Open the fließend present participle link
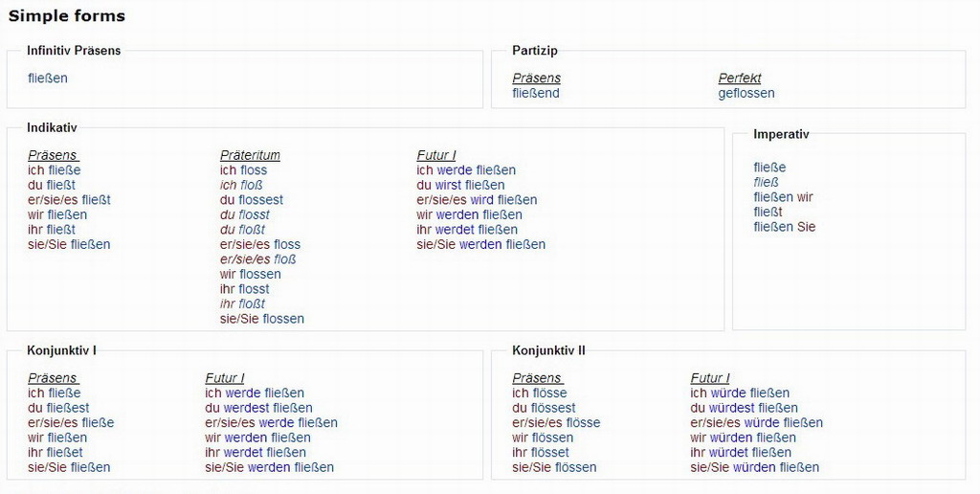 pyautogui.click(x=536, y=93)
